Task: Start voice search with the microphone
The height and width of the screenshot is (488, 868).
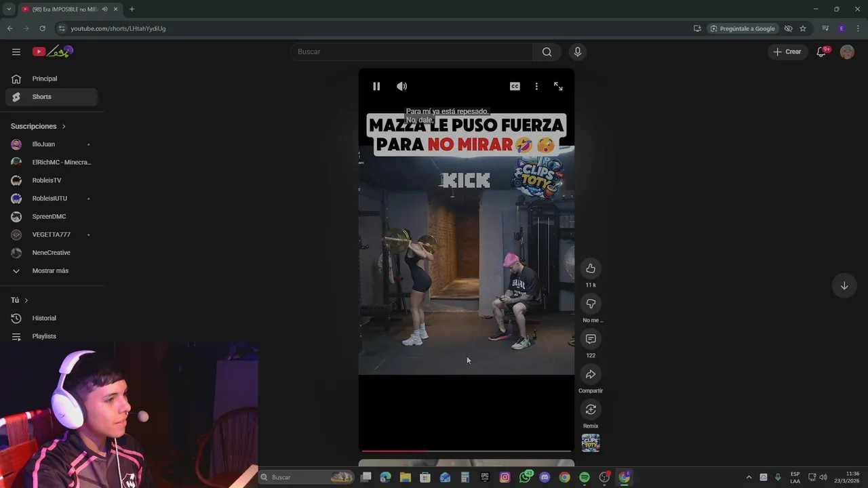Action: pos(578,52)
